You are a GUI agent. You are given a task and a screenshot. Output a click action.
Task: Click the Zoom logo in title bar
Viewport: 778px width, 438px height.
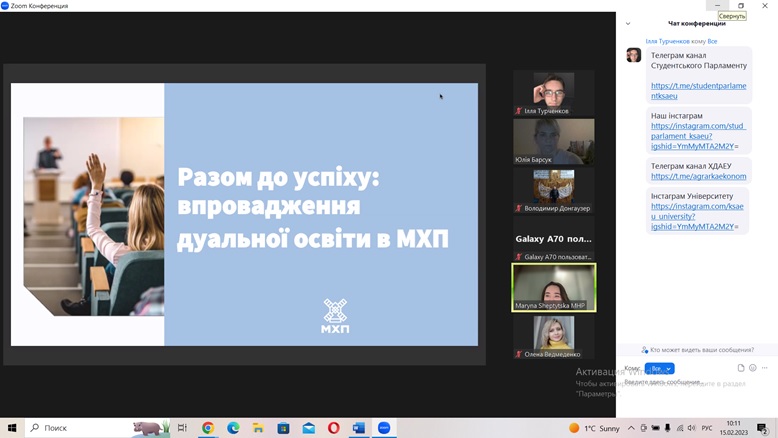coord(5,5)
